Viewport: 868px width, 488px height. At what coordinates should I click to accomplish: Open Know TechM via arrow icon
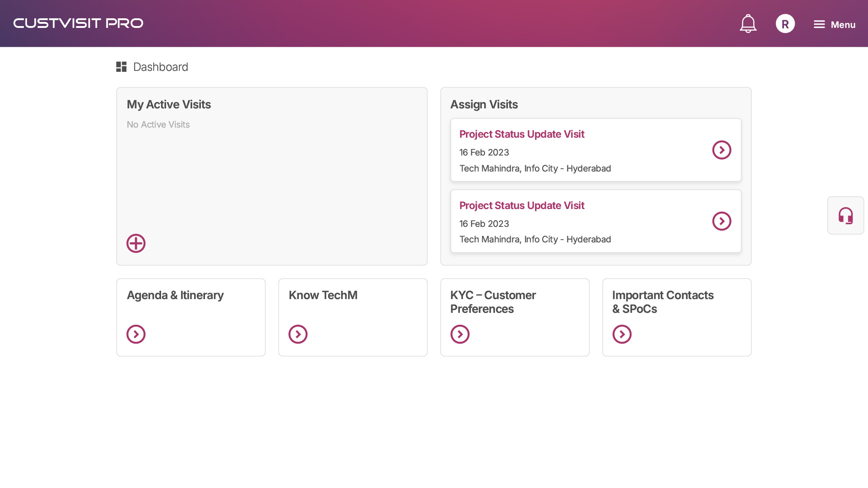tap(298, 334)
